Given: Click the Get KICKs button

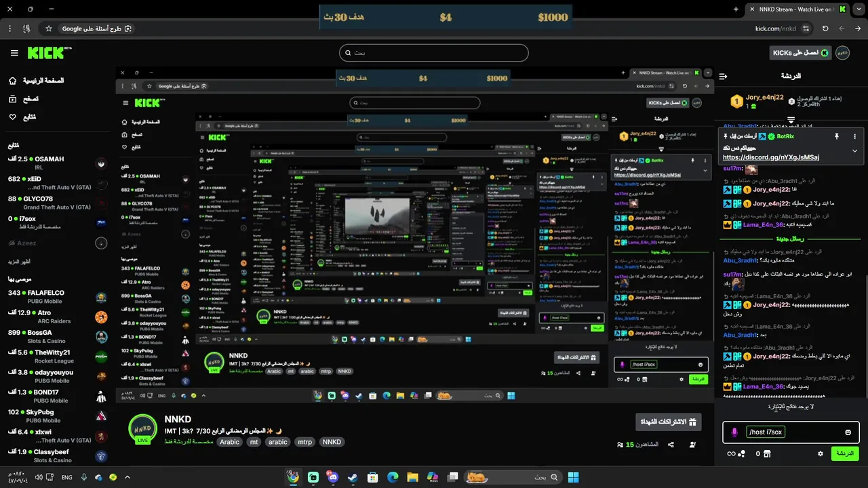Looking at the screenshot, I should pos(800,53).
